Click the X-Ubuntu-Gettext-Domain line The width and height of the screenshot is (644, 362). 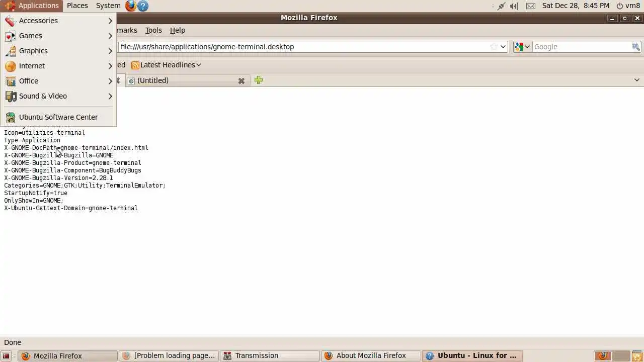(71, 208)
